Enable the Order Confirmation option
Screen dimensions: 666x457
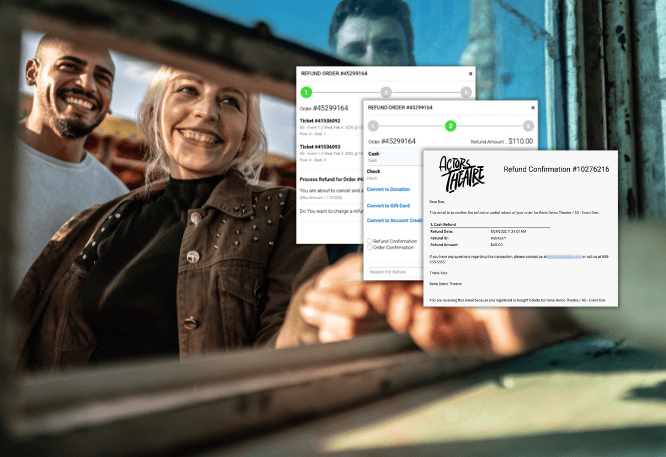pyautogui.click(x=370, y=247)
